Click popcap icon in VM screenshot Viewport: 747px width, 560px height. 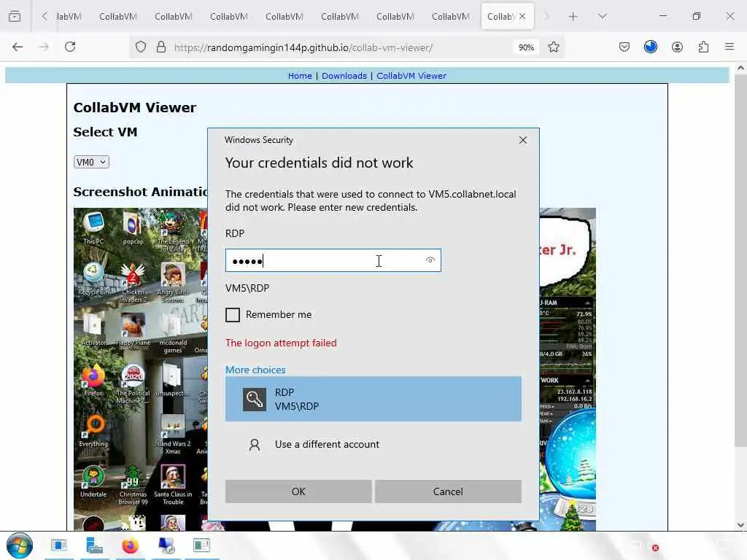133,228
